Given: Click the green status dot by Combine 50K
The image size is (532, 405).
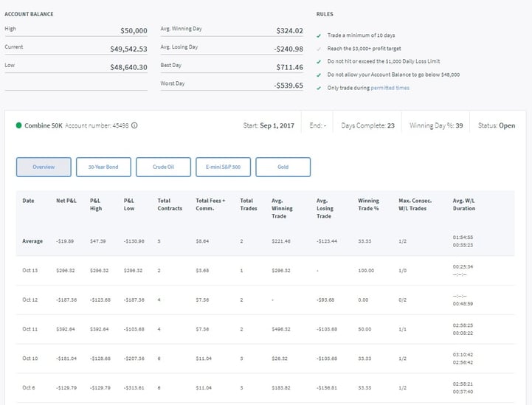Looking at the screenshot, I should click(18, 125).
